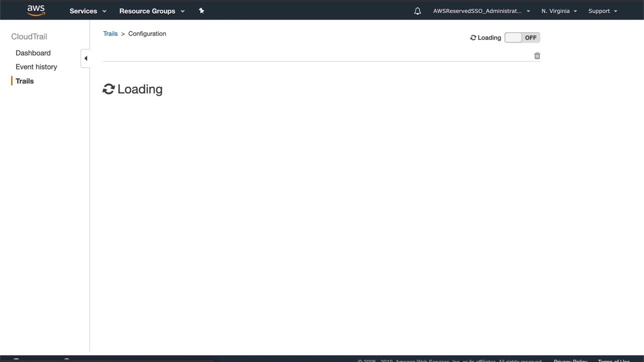Open the notifications bell
The width and height of the screenshot is (644, 362).
(418, 11)
